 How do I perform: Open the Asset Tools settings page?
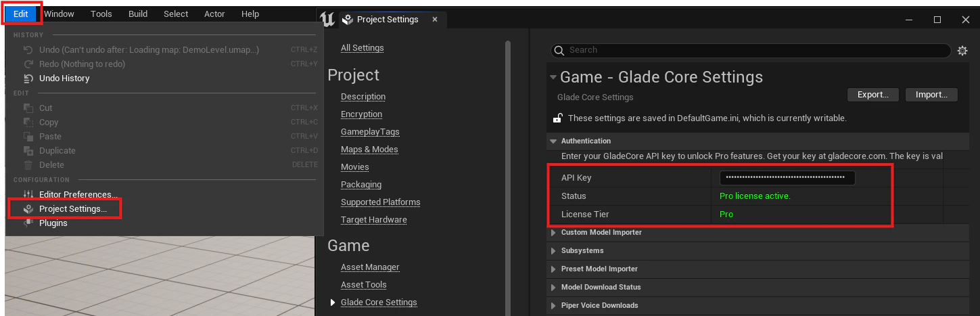click(x=364, y=285)
